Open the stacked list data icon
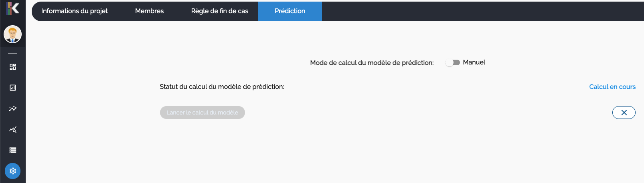 [x=13, y=150]
